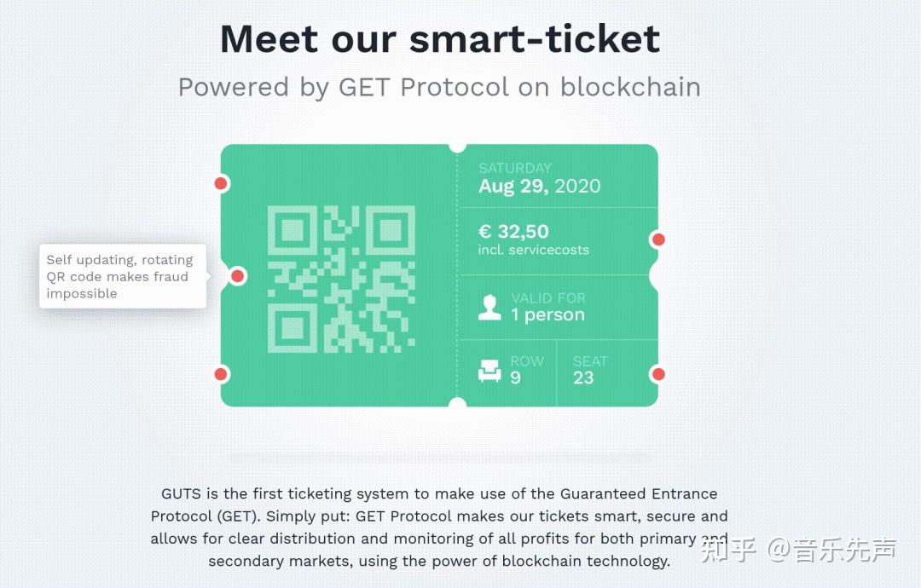This screenshot has width=921, height=588.
Task: Click the 'incl. servicecosts' label
Action: 533,250
